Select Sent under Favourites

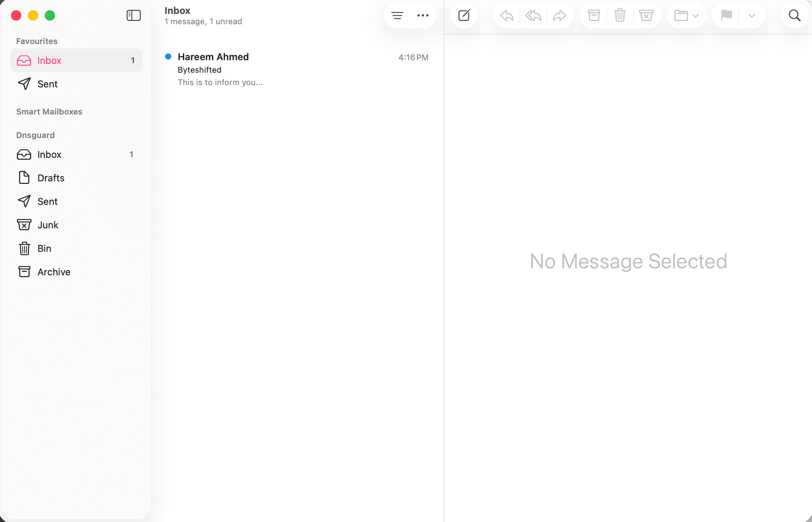76,84
